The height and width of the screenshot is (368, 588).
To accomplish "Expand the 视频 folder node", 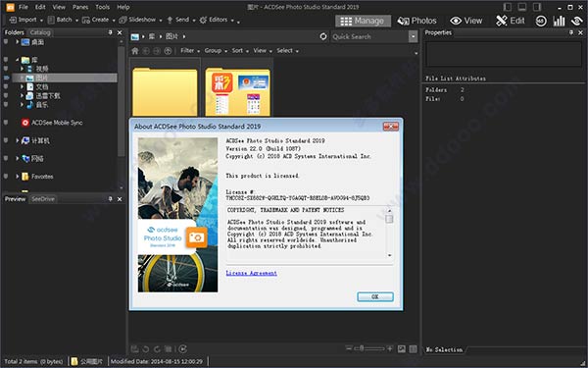I will click(22, 69).
